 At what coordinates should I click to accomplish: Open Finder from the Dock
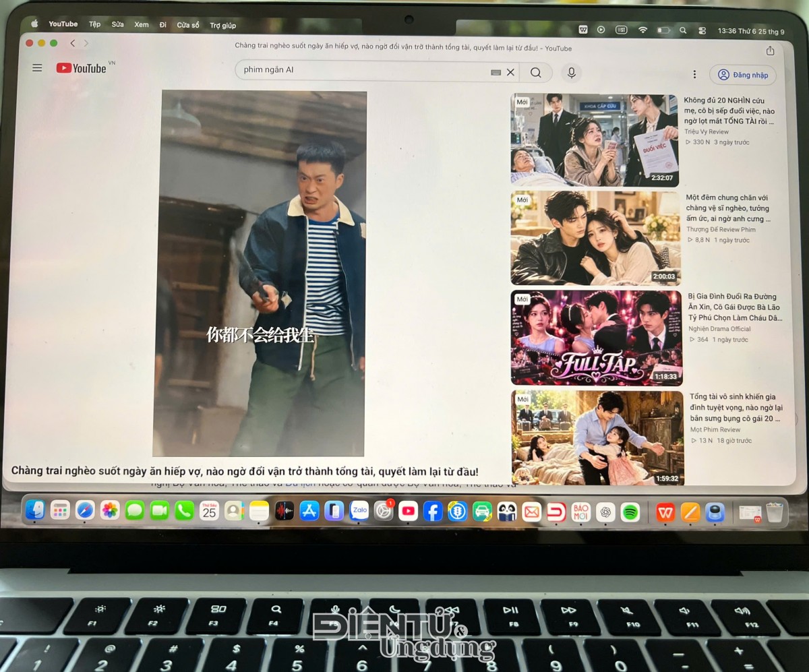(x=35, y=510)
